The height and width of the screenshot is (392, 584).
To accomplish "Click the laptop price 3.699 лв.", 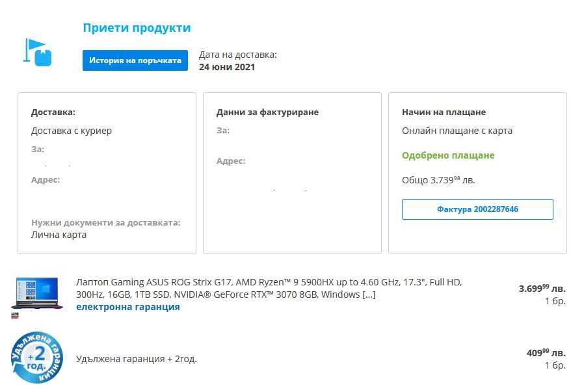I will point(542,288).
